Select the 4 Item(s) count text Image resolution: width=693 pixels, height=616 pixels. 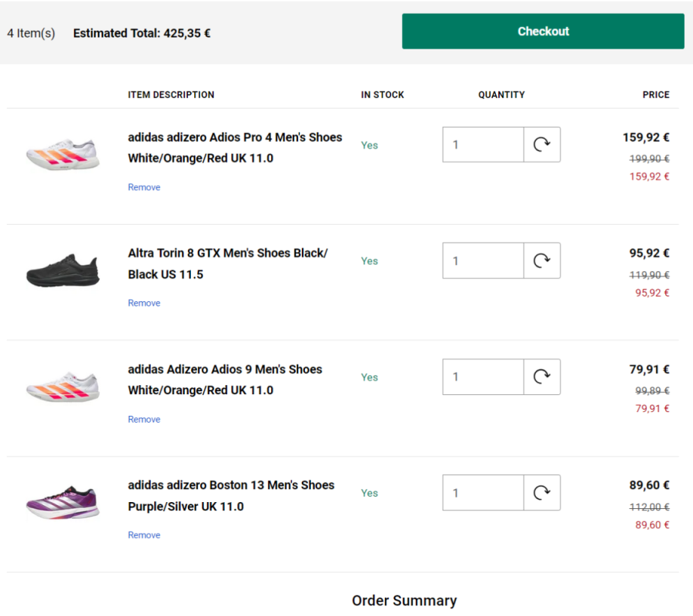(x=31, y=33)
